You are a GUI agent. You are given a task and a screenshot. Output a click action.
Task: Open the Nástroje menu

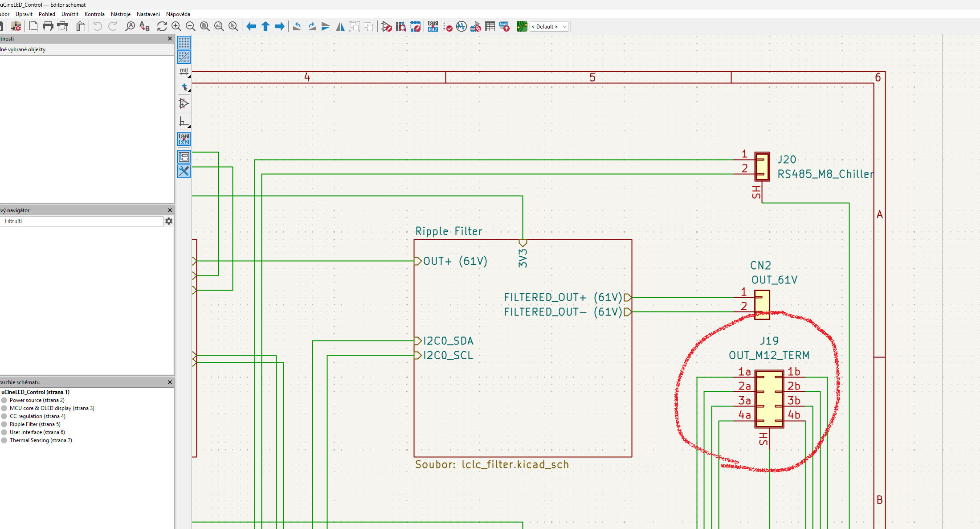pos(120,14)
